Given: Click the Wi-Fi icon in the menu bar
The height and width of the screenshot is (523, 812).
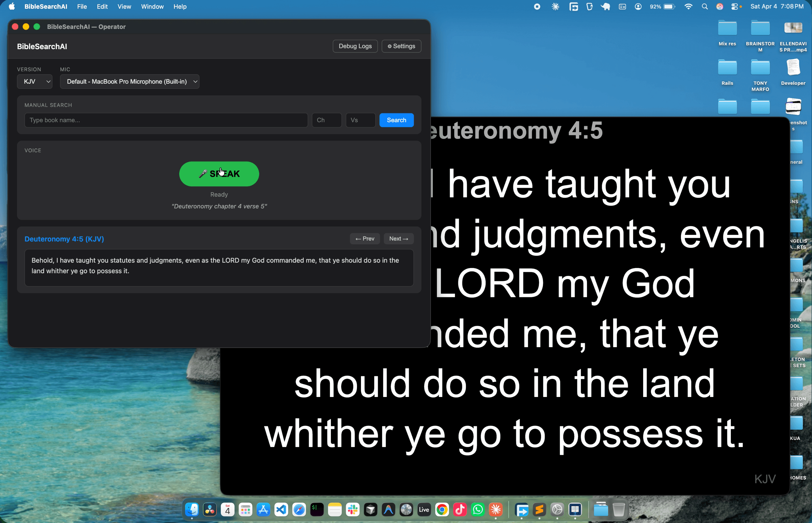Looking at the screenshot, I should click(x=688, y=7).
